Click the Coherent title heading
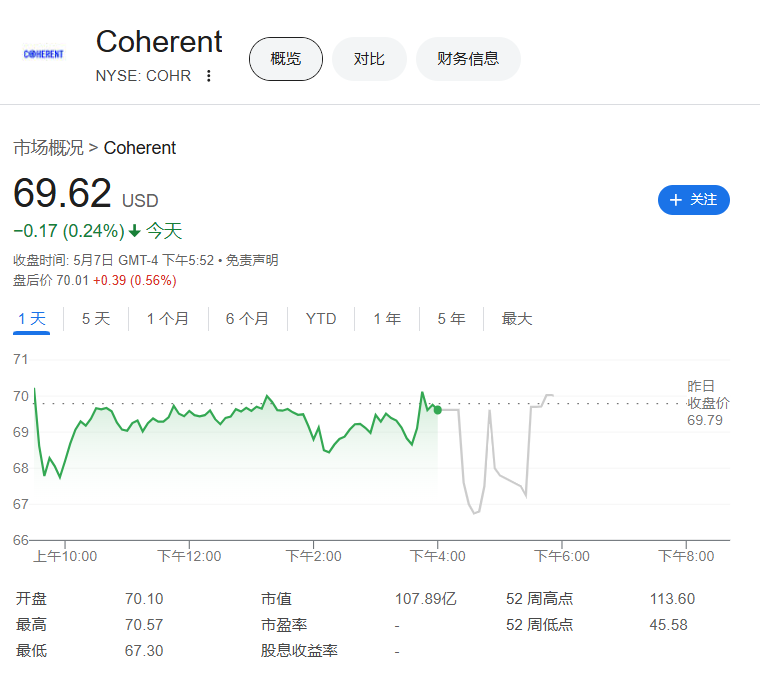 [159, 42]
